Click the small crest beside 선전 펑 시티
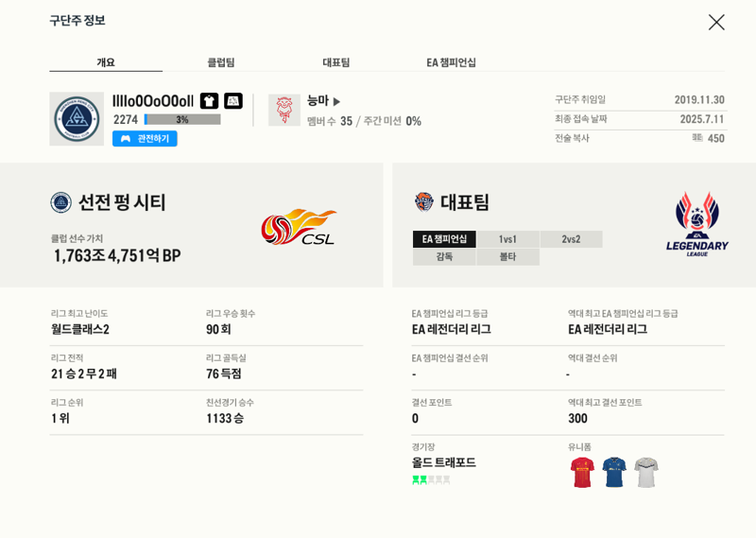 61,202
